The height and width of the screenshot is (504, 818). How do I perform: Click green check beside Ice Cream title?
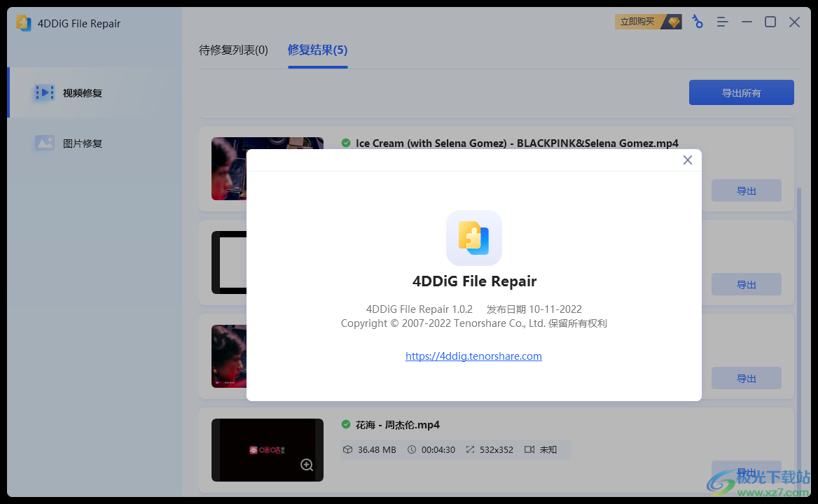346,142
